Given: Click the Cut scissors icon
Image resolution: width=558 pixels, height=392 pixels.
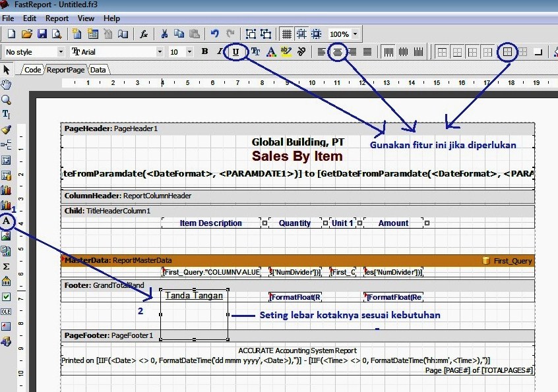Looking at the screenshot, I should [x=164, y=34].
